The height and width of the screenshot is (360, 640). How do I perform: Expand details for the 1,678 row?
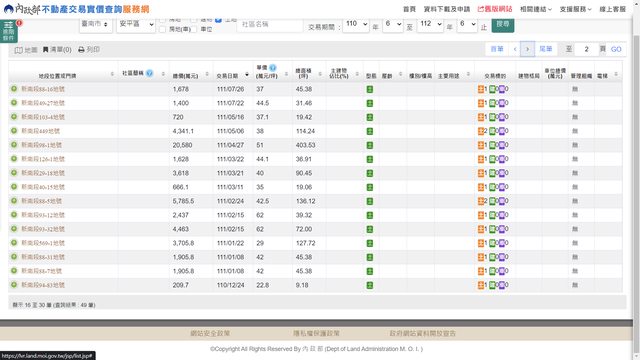click(x=14, y=89)
